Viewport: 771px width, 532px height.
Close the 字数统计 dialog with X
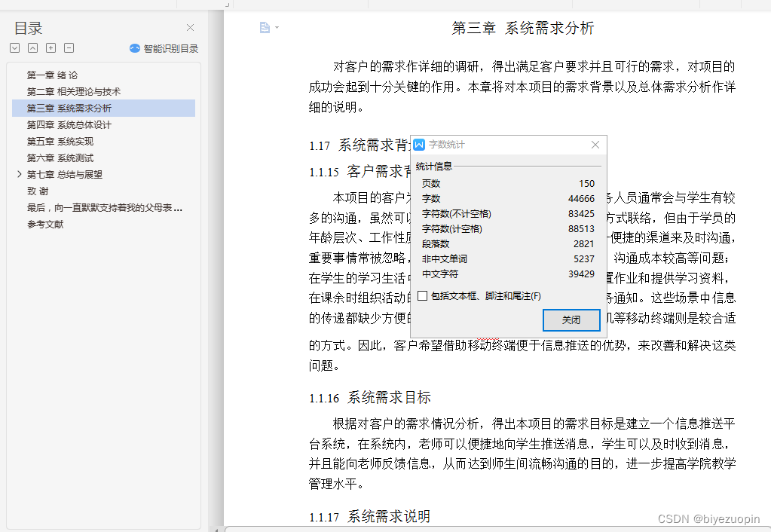pos(595,145)
